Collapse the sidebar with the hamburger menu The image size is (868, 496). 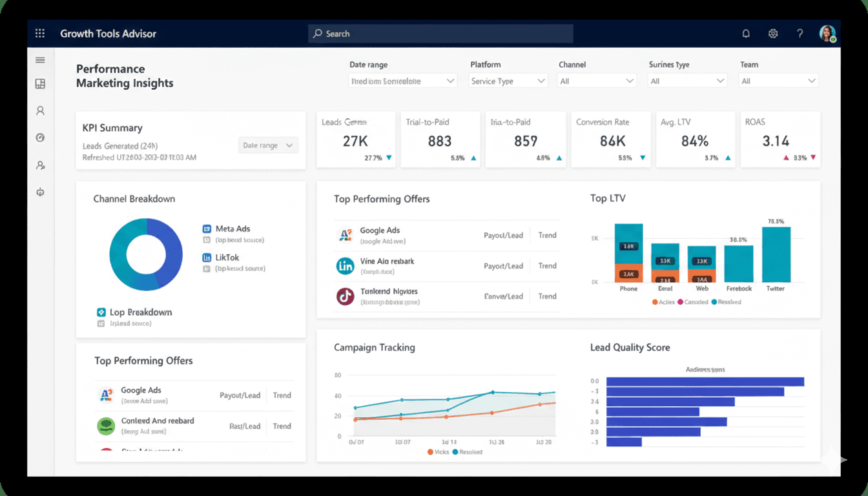(x=40, y=59)
